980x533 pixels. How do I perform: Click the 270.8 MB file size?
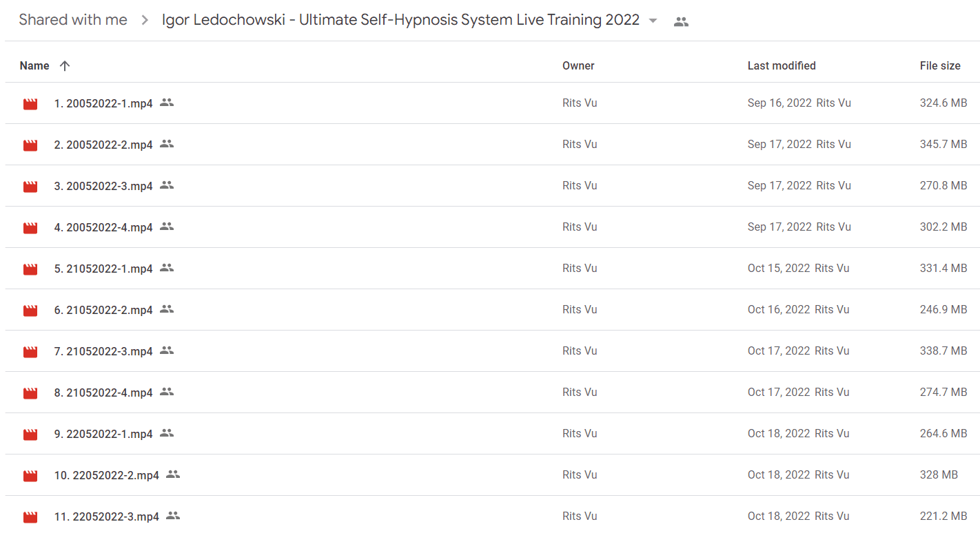click(943, 186)
